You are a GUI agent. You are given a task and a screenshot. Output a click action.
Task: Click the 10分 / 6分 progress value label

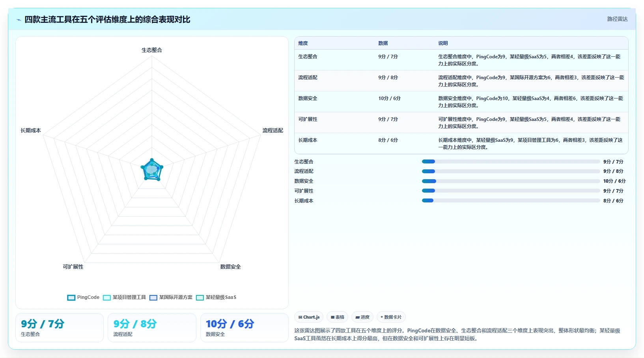pos(614,181)
